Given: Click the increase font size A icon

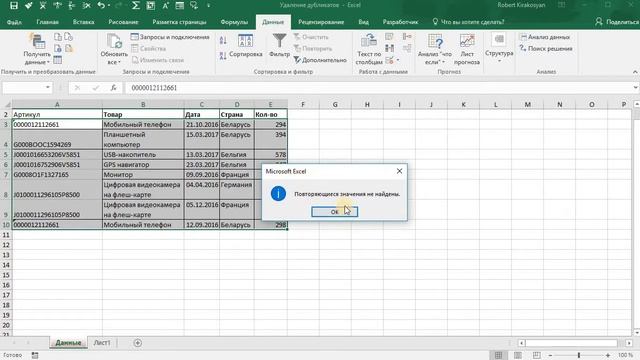Looking at the screenshot, I should click(165, 6).
